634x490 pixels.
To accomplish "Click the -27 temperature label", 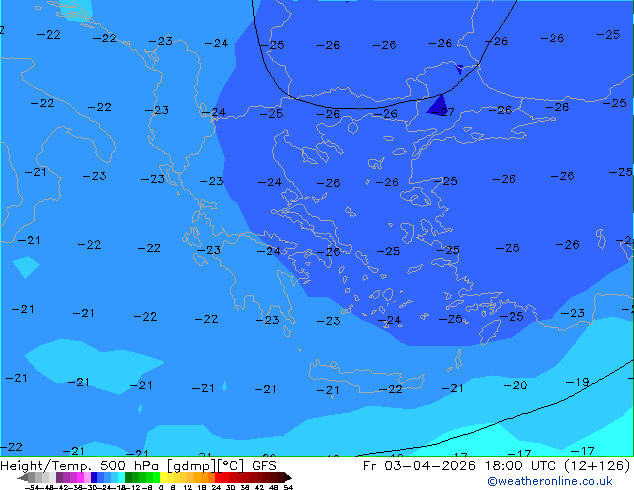I will pyautogui.click(x=445, y=112).
